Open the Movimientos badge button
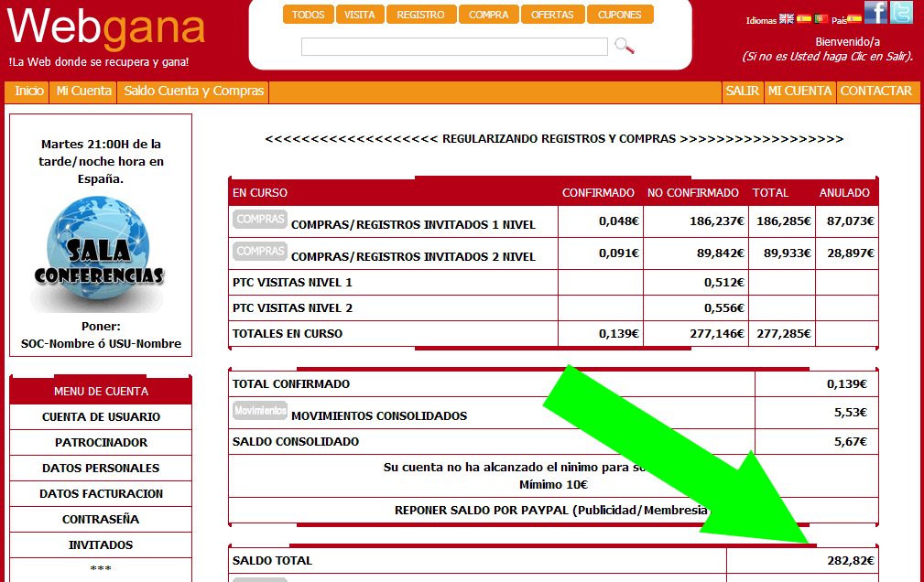 260,410
